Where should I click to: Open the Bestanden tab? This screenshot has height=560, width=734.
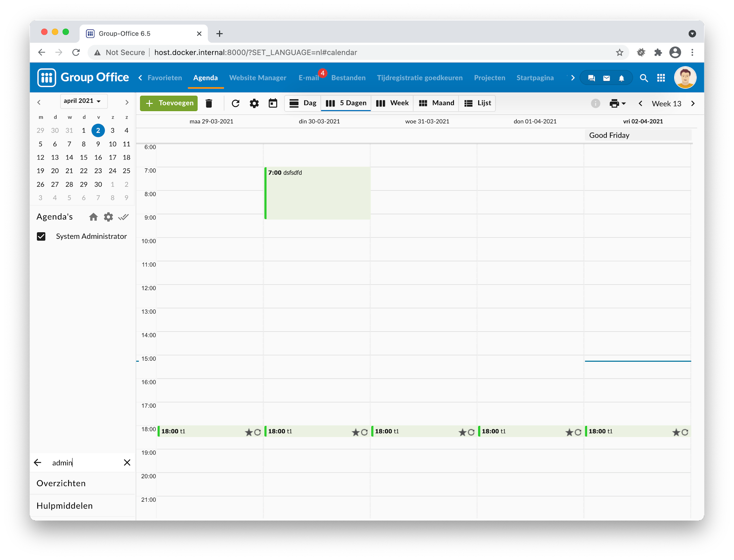[348, 78]
